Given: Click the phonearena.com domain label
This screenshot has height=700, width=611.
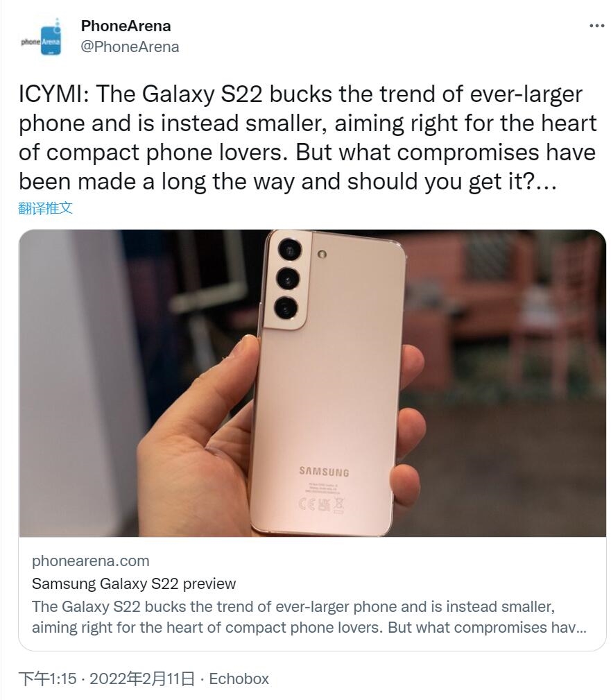Looking at the screenshot, I should pos(91,561).
